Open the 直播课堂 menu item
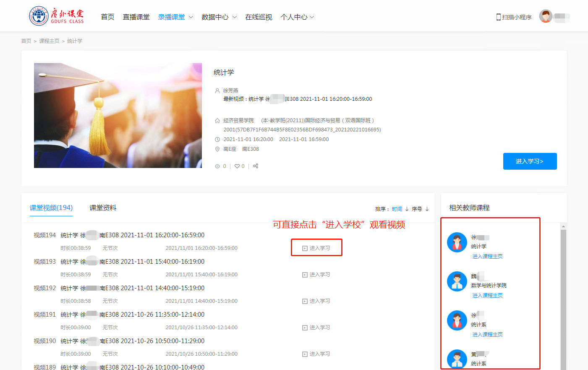The height and width of the screenshot is (370, 588). coord(136,17)
